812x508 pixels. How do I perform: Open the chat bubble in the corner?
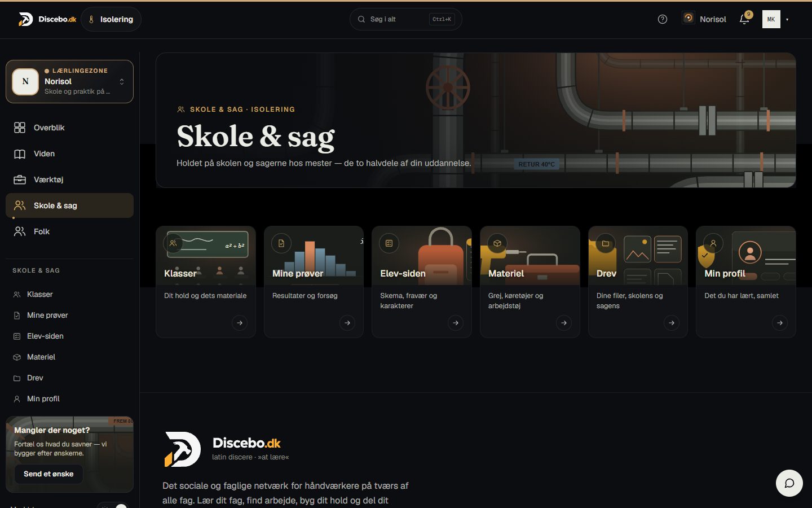click(x=789, y=483)
